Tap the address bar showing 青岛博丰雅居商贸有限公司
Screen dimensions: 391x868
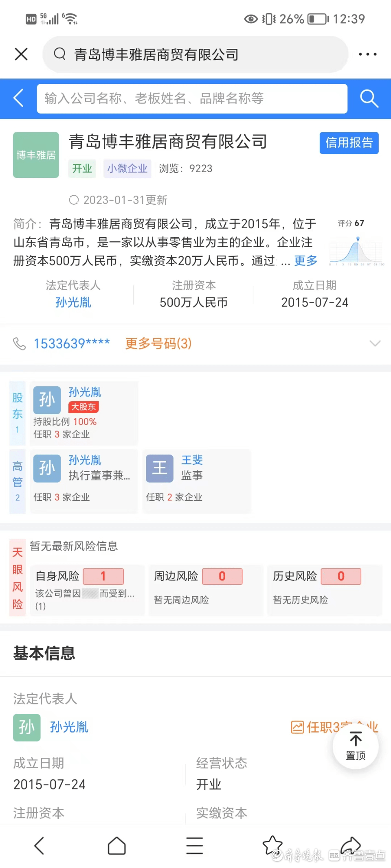pos(195,54)
